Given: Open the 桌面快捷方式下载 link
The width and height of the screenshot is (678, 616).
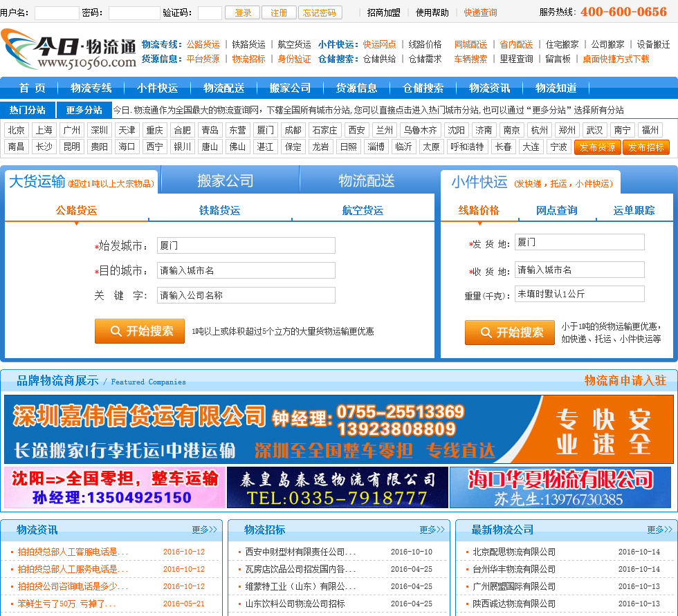Looking at the screenshot, I should 616,59.
